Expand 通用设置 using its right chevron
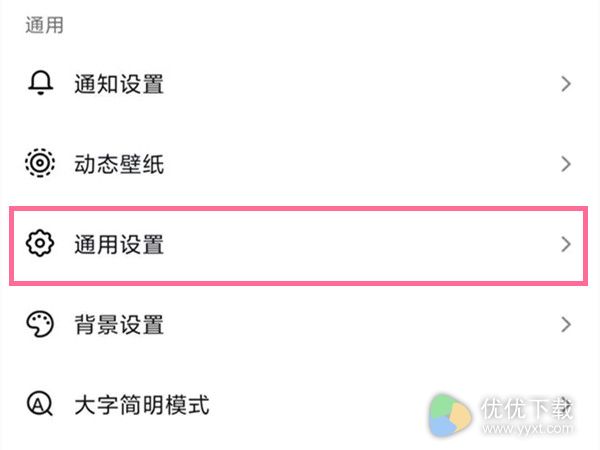600x450 pixels. coord(566,244)
